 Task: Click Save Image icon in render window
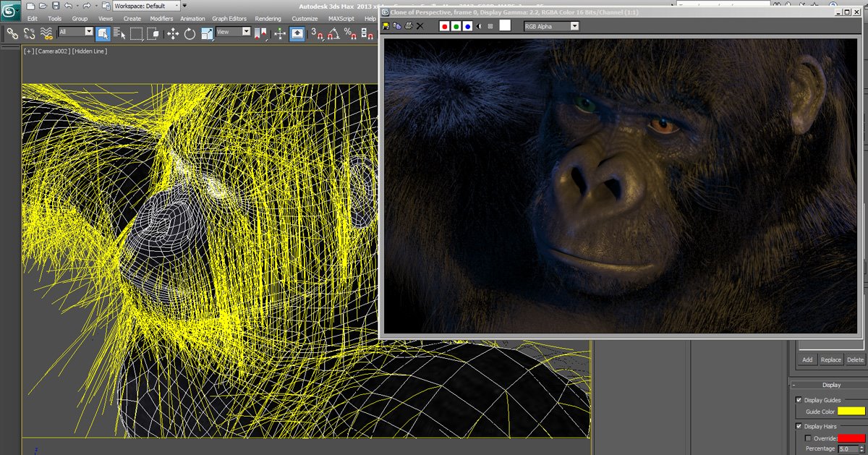(x=386, y=26)
